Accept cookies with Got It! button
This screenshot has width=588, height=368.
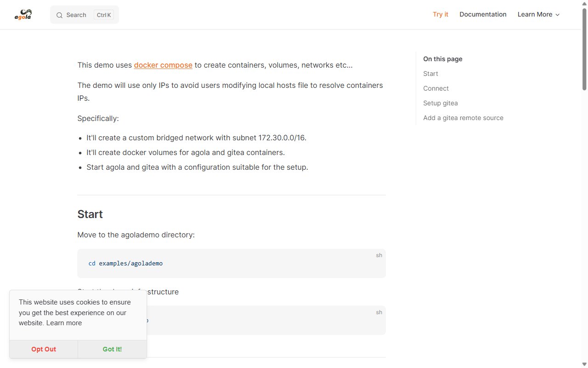112,349
